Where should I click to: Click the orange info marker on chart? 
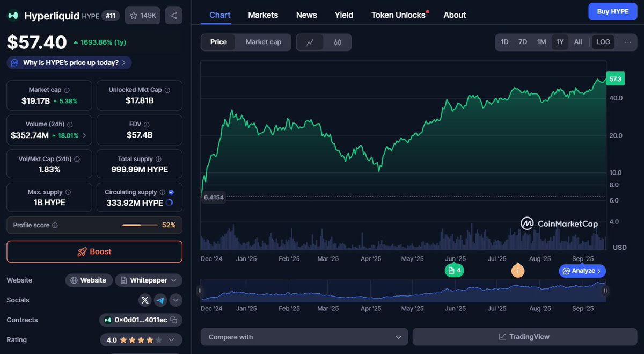pyautogui.click(x=518, y=270)
